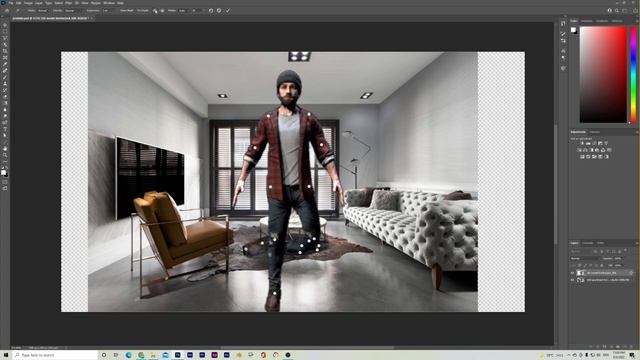Screen dimensions: 640x360
Task: Switch to the Swatches tab
Action: point(587,21)
